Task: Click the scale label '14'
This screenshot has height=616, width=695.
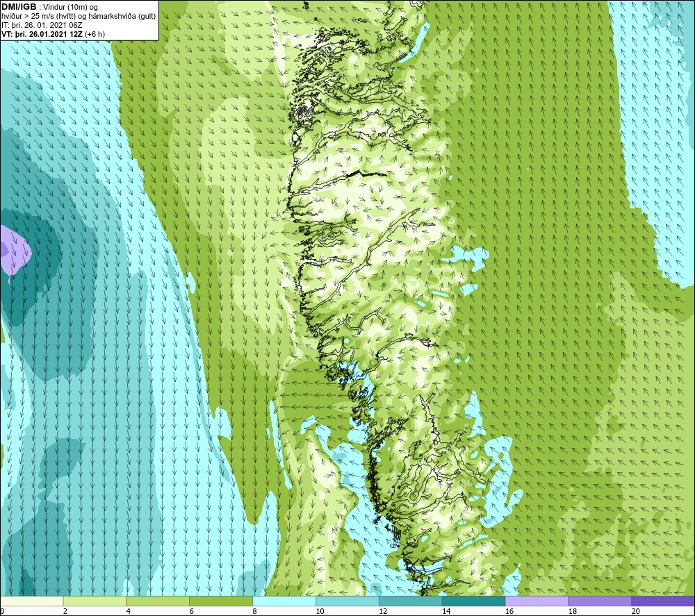Action: (446, 611)
